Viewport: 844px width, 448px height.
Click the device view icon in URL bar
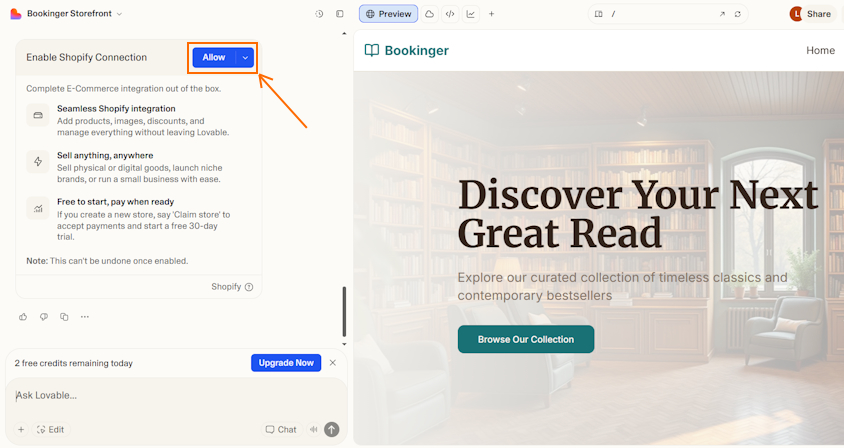[599, 14]
